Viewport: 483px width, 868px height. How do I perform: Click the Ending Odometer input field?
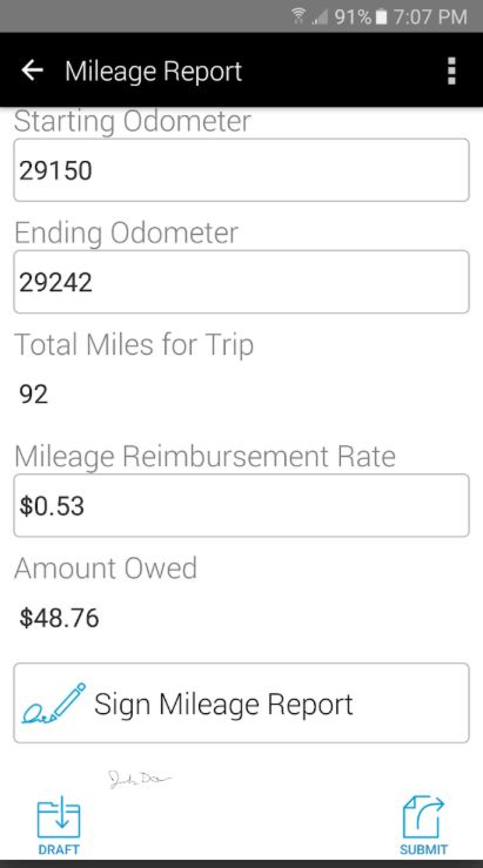tap(242, 282)
